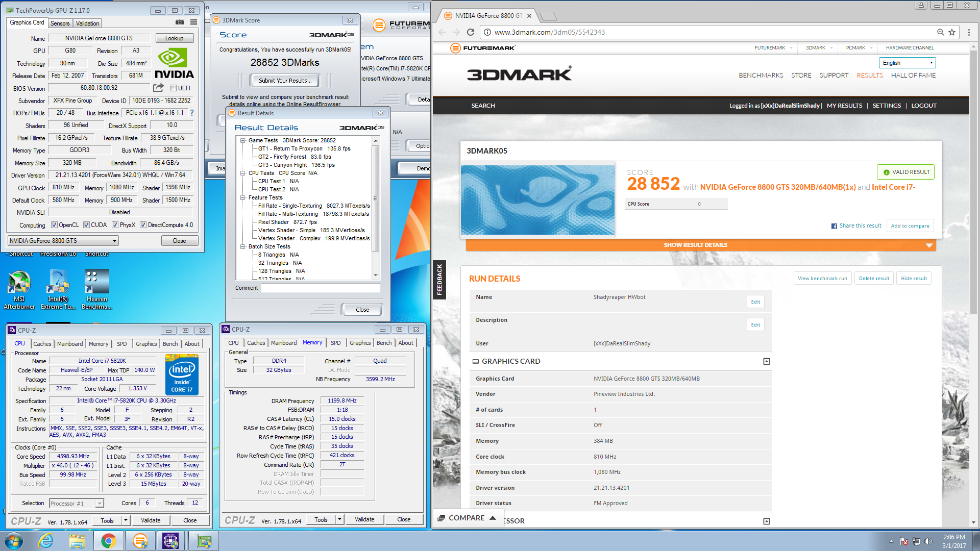
Task: Click the Lookup button in GPU-Z
Action: click(174, 38)
